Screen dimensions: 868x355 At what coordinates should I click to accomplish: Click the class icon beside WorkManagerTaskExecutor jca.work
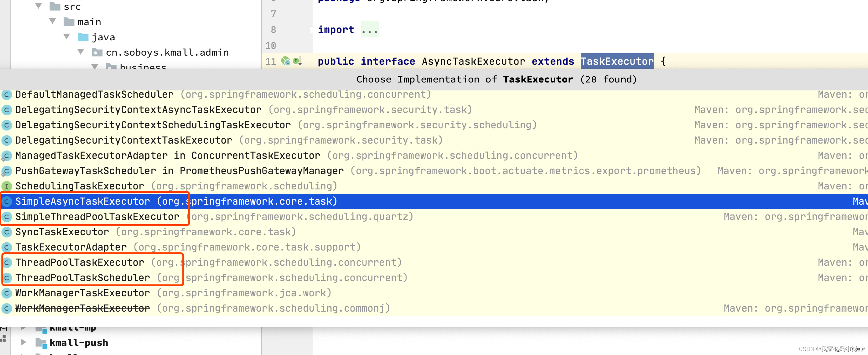(x=6, y=293)
